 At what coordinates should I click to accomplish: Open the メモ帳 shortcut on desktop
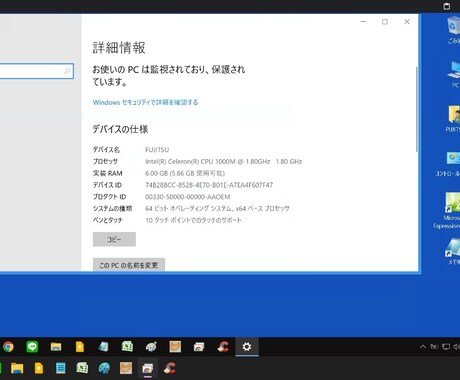453,251
